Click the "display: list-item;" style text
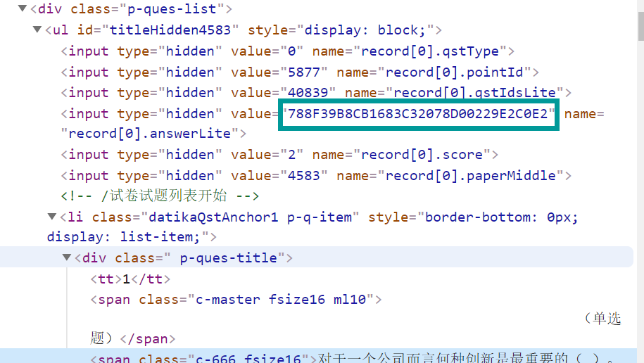Viewport: 644px width, 363px height. click(x=123, y=237)
